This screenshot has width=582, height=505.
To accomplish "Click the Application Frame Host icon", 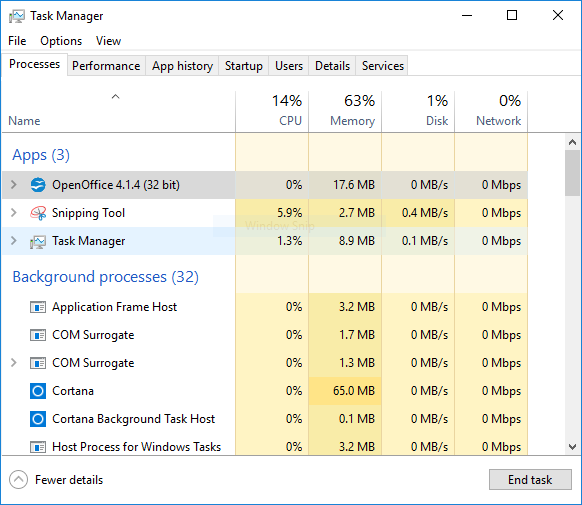I will click(38, 307).
